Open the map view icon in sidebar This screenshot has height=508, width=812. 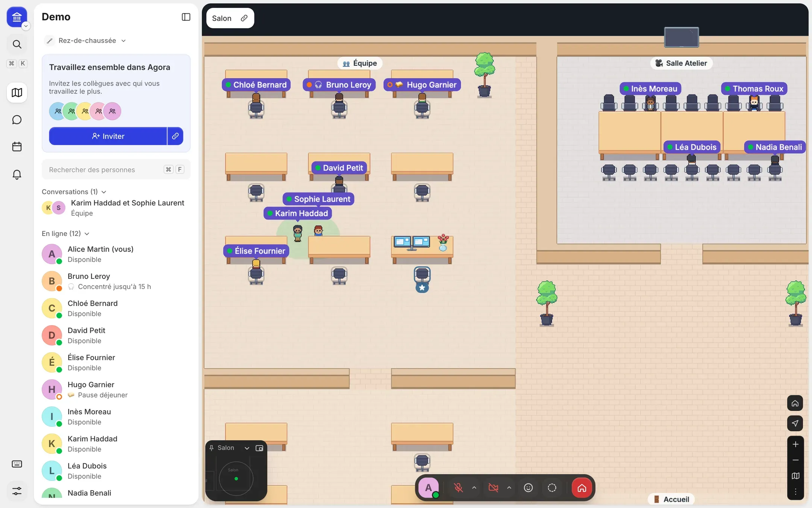coord(17,93)
